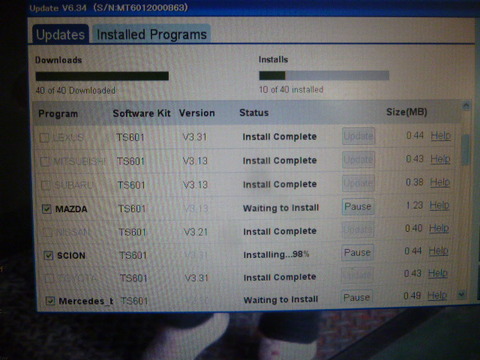Click MAZDA size value 1.23
The width and height of the screenshot is (480, 360).
point(414,205)
